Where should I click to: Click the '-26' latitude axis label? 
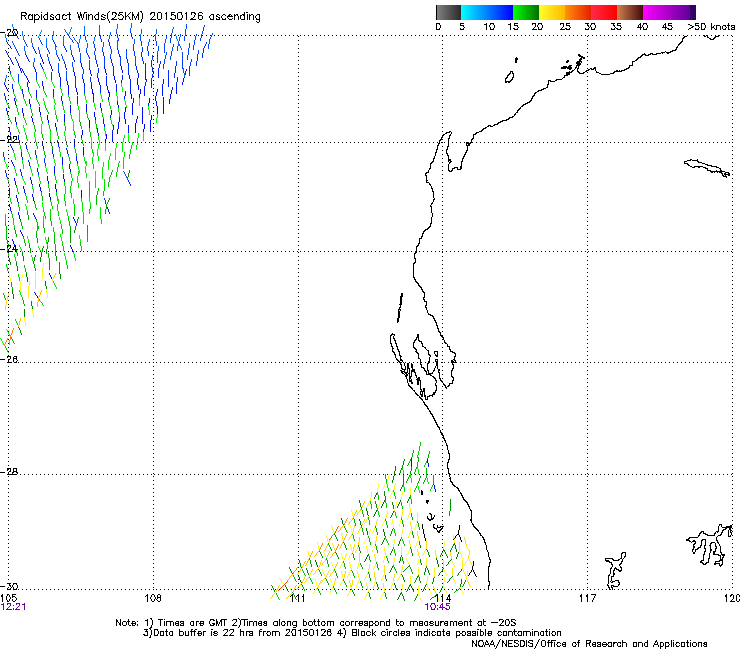click(x=10, y=359)
